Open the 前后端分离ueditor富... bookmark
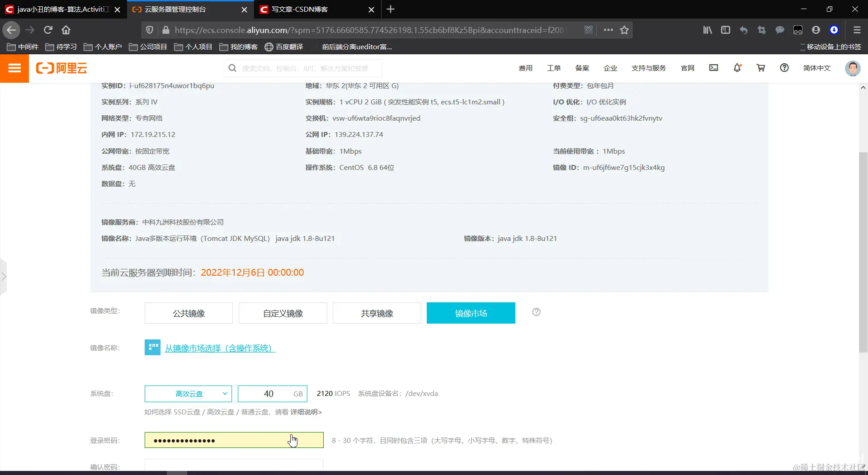The width and height of the screenshot is (868, 475). (x=351, y=47)
